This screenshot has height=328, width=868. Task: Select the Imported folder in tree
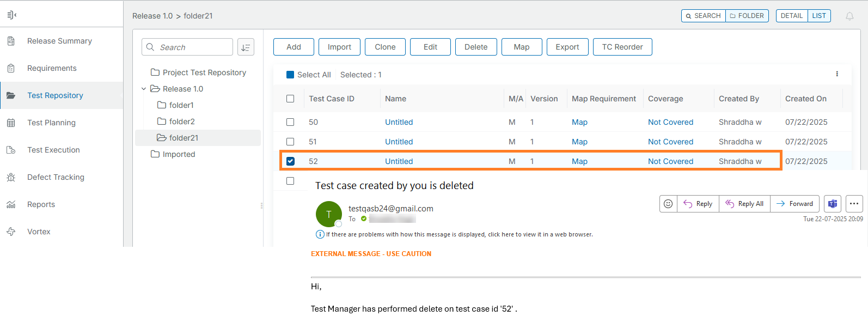pyautogui.click(x=178, y=154)
